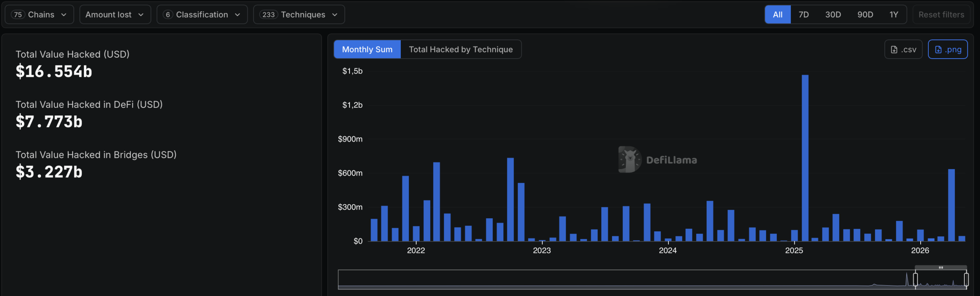Switch to Total Hacked by Technique
The width and height of the screenshot is (980, 296).
point(461,49)
